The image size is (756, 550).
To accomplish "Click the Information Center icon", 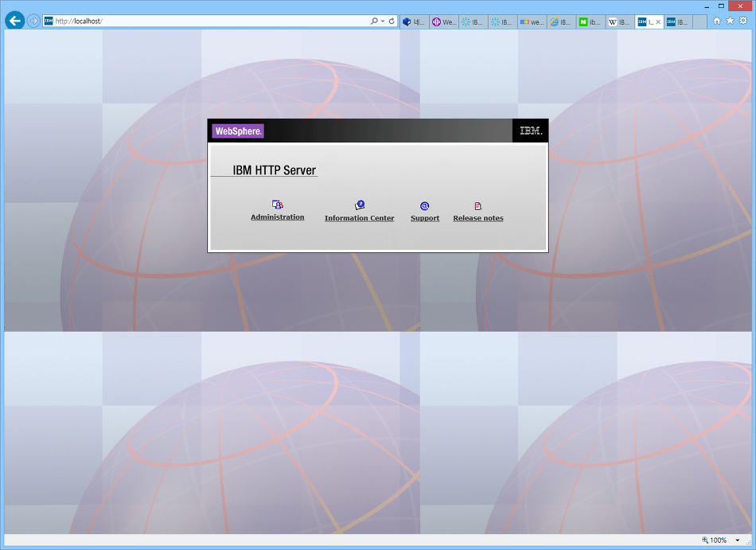I will (x=360, y=205).
